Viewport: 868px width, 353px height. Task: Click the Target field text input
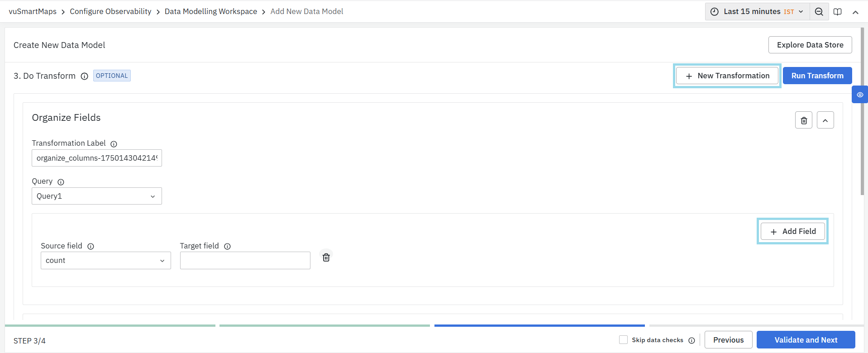[x=245, y=261]
